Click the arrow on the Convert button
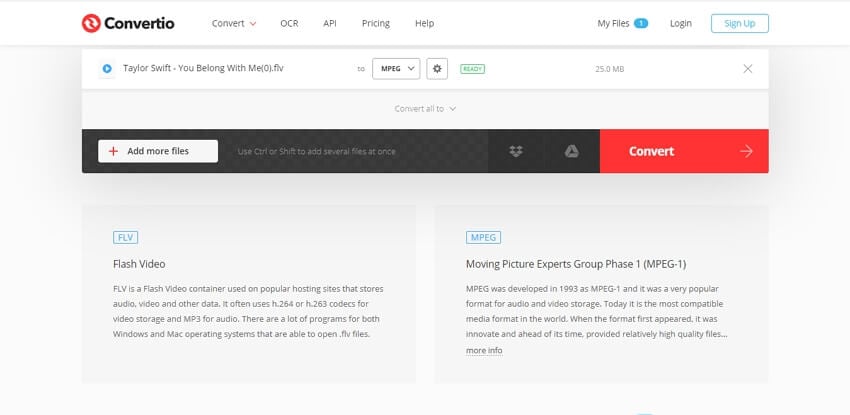Screen dimensions: 850x415 point(746,151)
